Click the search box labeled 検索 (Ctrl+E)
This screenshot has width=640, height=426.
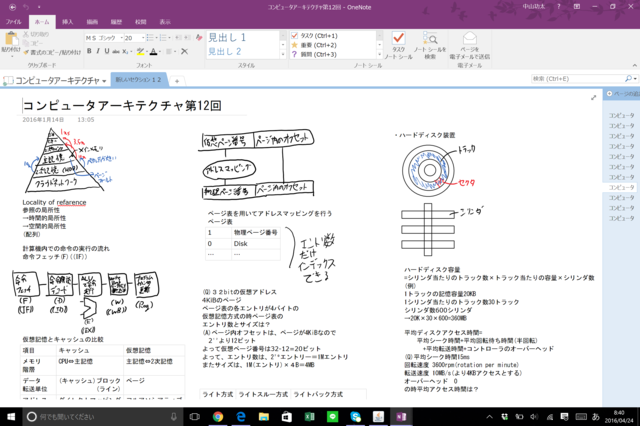[x=575, y=78]
